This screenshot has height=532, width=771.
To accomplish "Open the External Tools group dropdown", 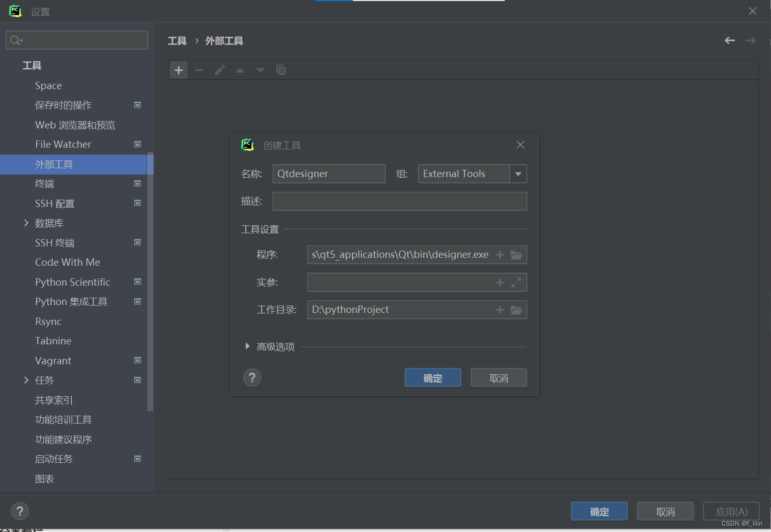I will coord(518,173).
